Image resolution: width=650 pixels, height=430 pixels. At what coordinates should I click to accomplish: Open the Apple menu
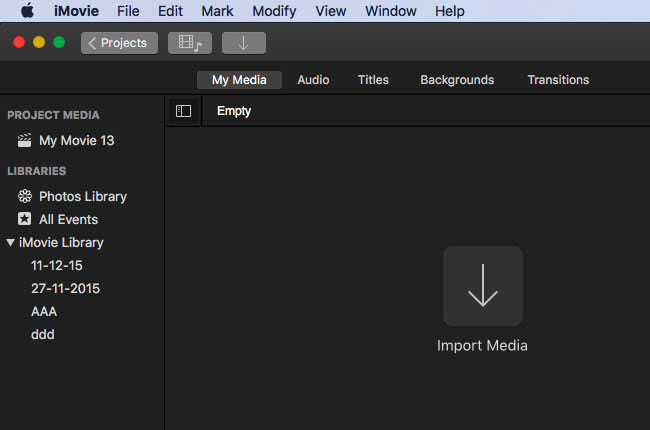coord(27,11)
